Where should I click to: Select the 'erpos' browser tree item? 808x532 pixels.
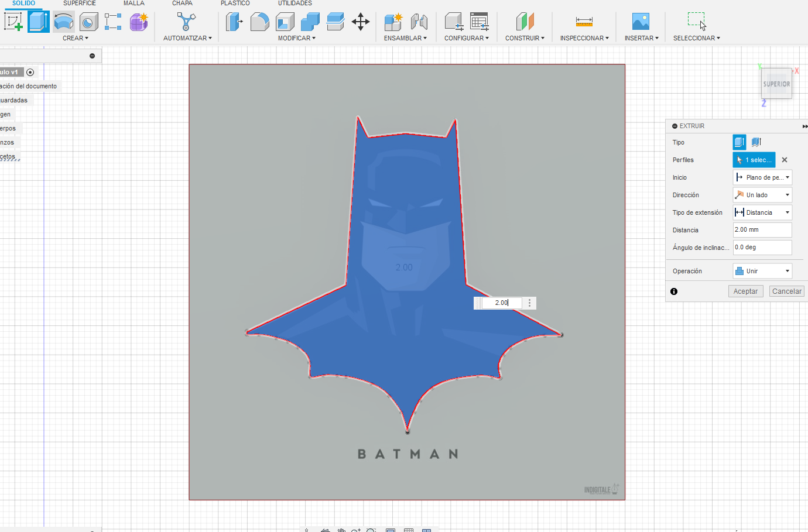[8, 128]
